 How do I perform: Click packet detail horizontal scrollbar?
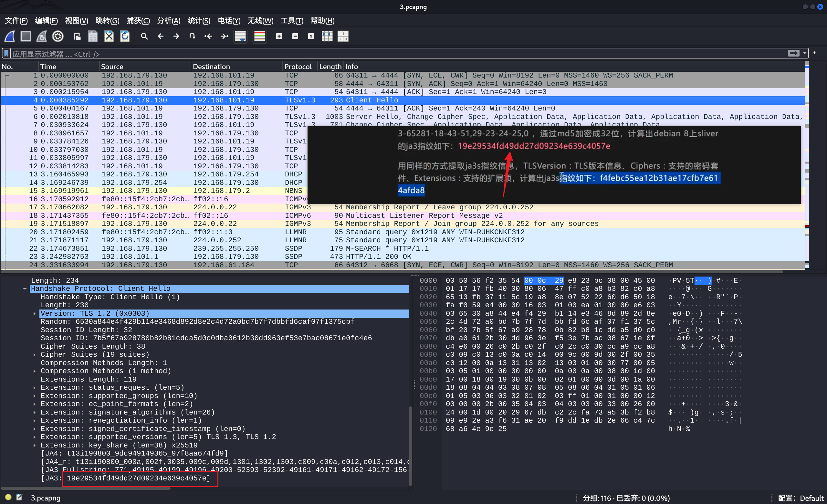pos(86,488)
